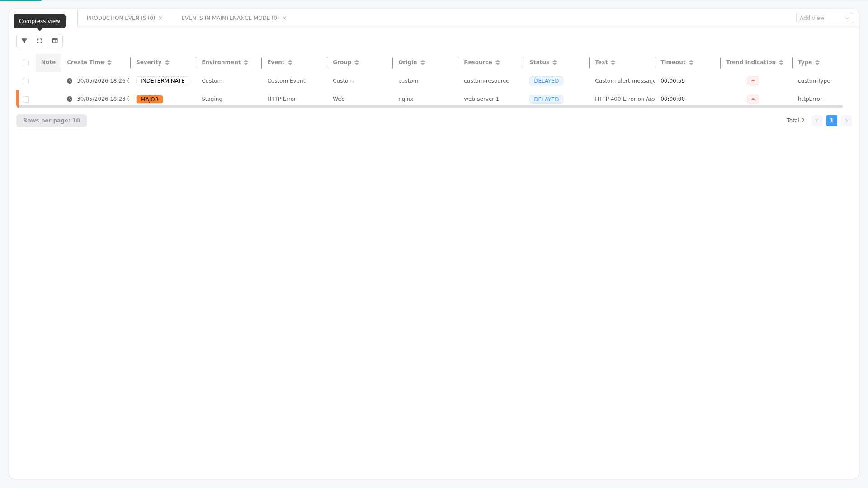868x488 pixels.
Task: Click trend arrow in httpError row
Action: coord(753,99)
